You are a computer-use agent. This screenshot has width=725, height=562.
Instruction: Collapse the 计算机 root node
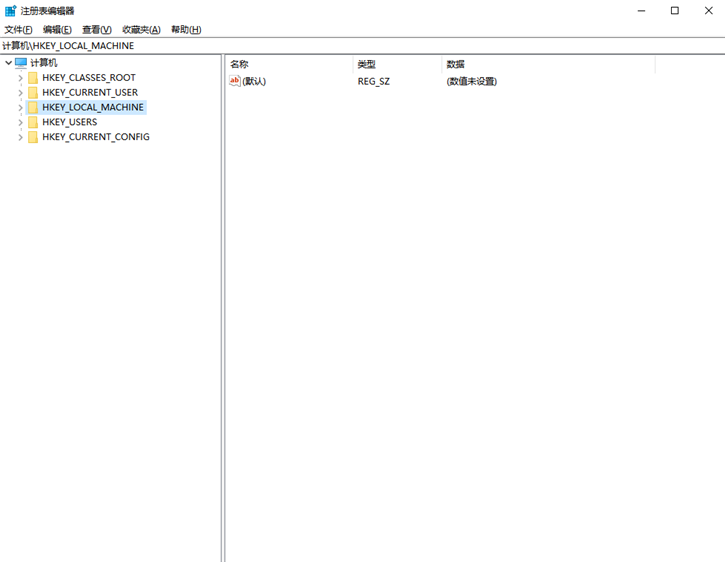point(8,63)
